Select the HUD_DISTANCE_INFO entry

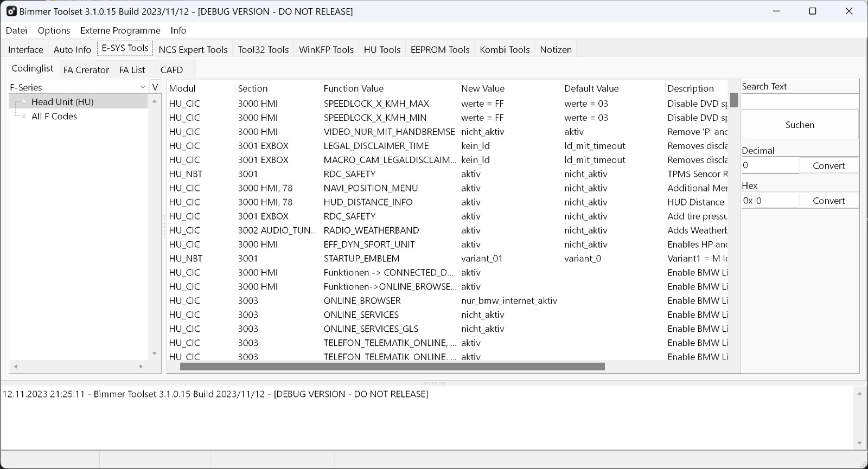coord(448,202)
